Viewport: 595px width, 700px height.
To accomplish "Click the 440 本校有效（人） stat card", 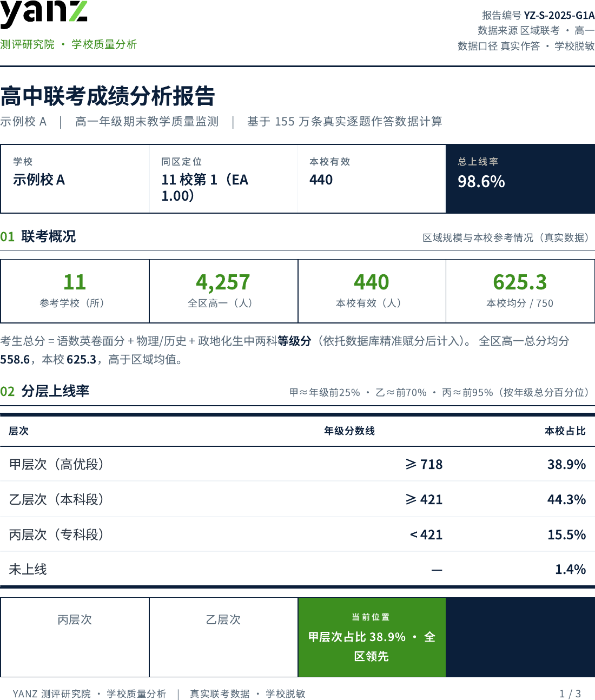I will (372, 291).
